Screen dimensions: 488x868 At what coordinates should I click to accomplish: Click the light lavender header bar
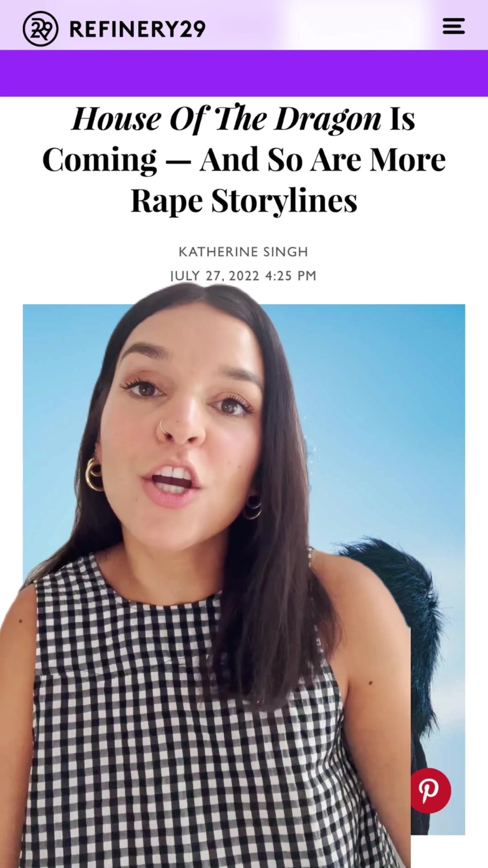click(244, 25)
